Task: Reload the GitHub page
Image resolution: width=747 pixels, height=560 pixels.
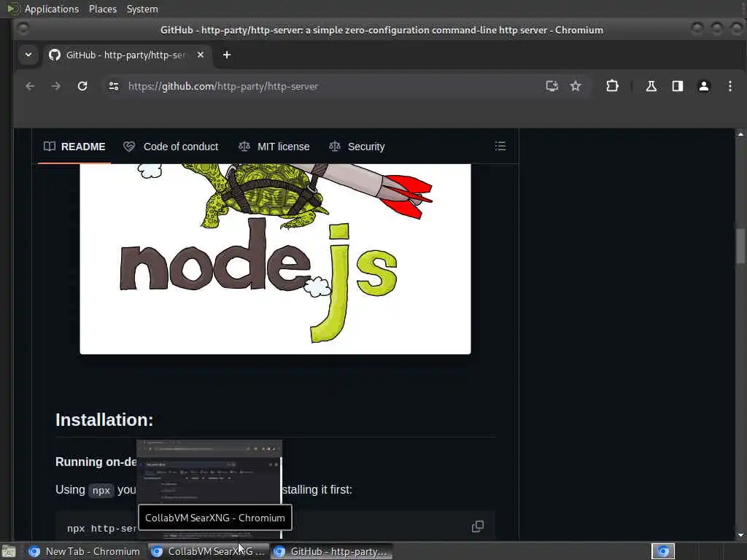Action: click(82, 86)
